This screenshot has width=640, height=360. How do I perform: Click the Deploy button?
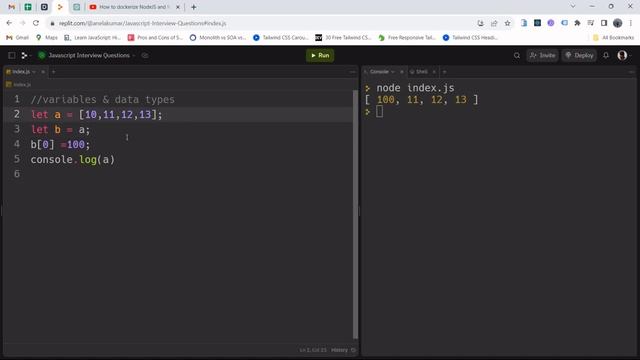pyautogui.click(x=579, y=56)
